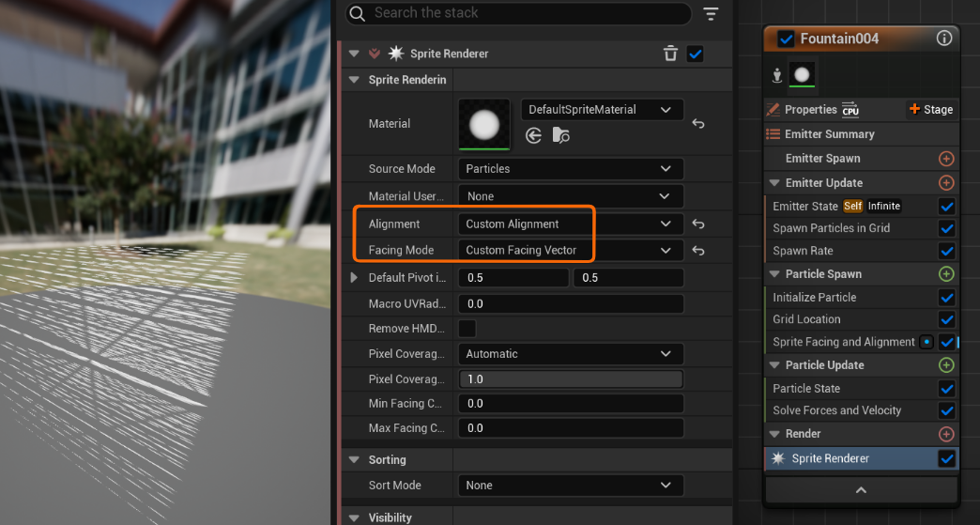This screenshot has height=525, width=980.
Task: Open the Alignment Custom Alignment dropdown
Action: (571, 224)
